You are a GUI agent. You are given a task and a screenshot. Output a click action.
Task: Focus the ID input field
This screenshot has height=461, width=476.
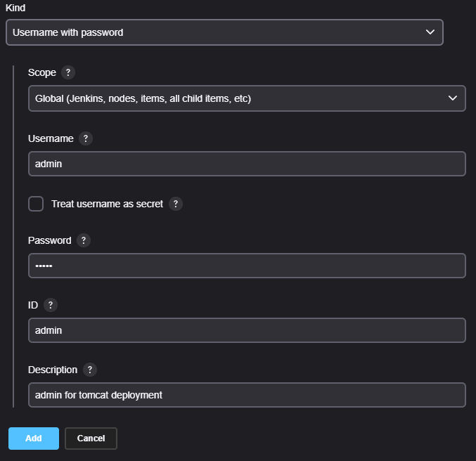247,330
